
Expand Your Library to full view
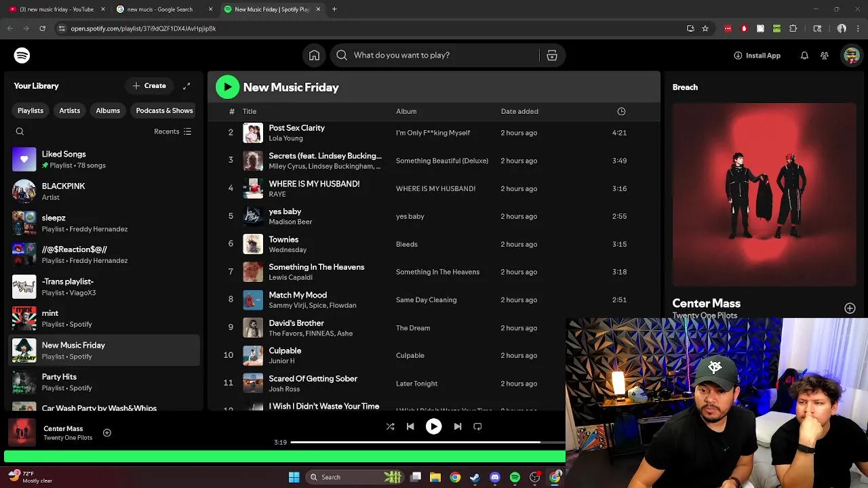tap(186, 86)
